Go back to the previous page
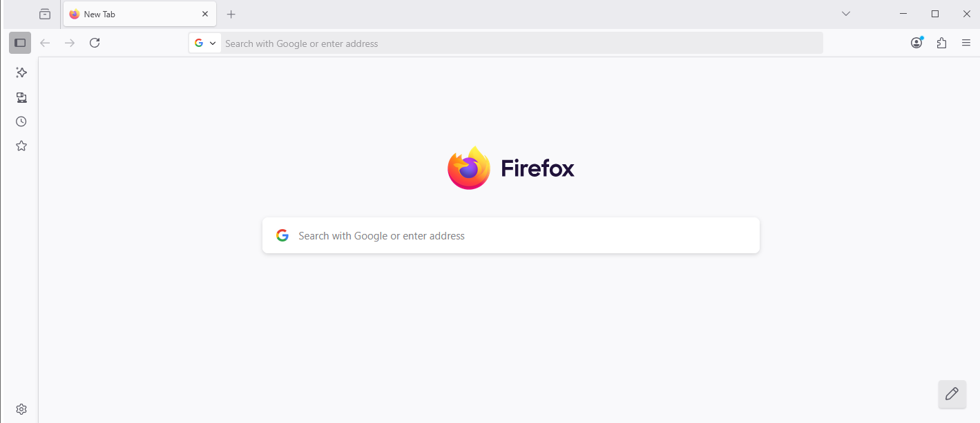 pos(45,43)
